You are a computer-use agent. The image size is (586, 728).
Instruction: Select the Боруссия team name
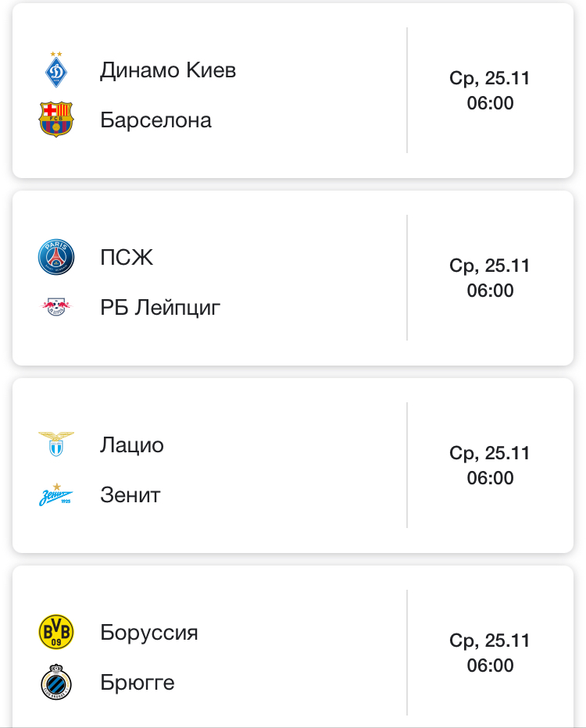(149, 633)
